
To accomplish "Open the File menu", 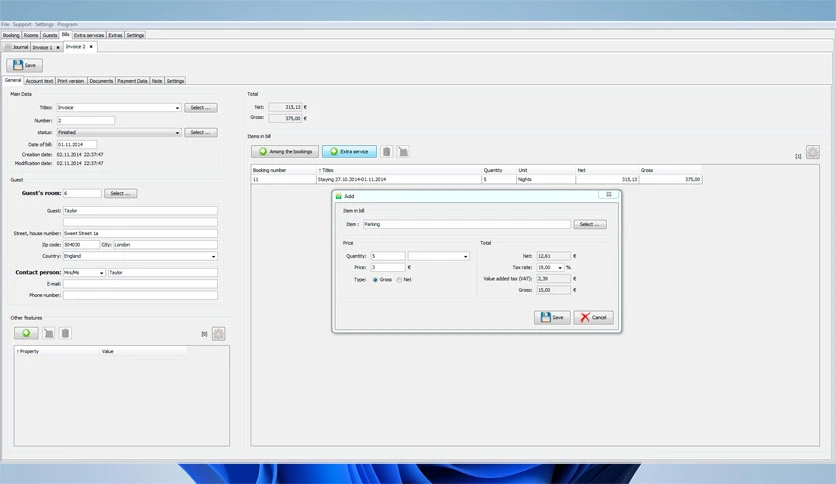I will 5,25.
